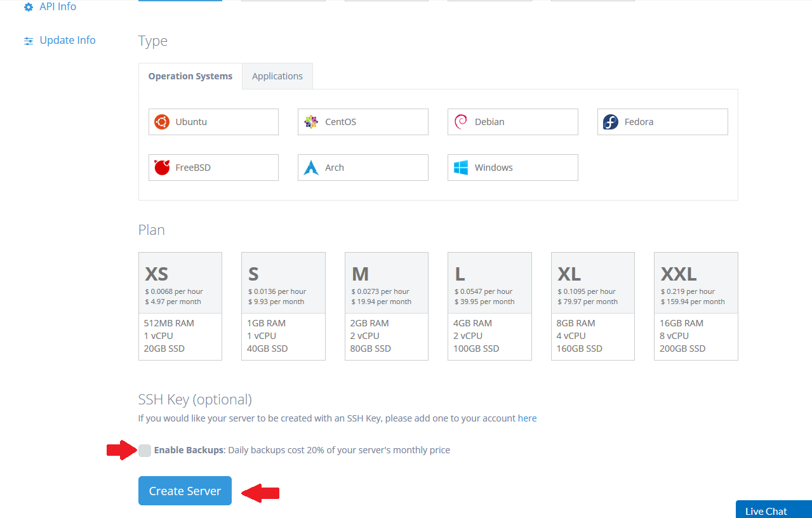Click '$ 39.95 per month' price text
812x518 pixels.
(484, 302)
